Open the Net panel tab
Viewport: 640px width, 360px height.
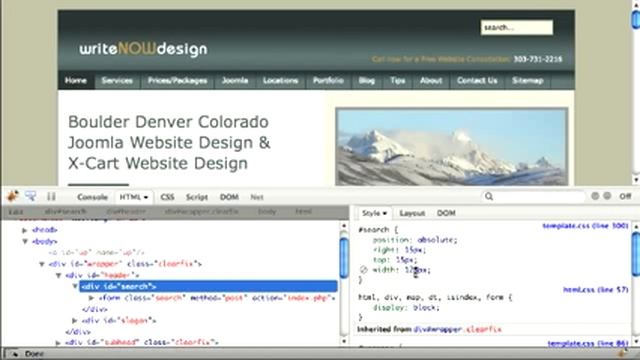(x=257, y=197)
